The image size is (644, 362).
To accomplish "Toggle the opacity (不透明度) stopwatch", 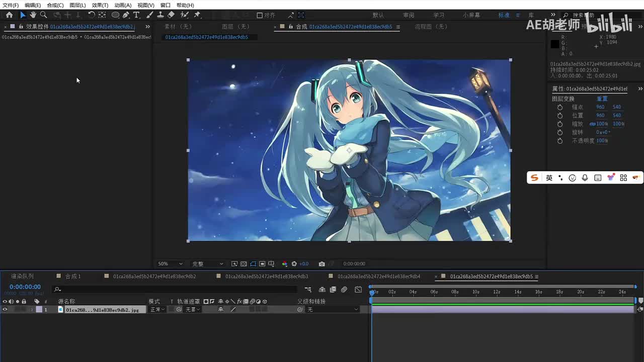I will [560, 141].
